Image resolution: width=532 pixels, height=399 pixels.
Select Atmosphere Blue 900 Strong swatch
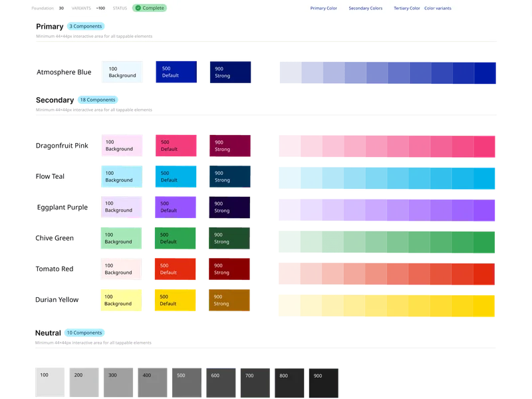coord(230,72)
